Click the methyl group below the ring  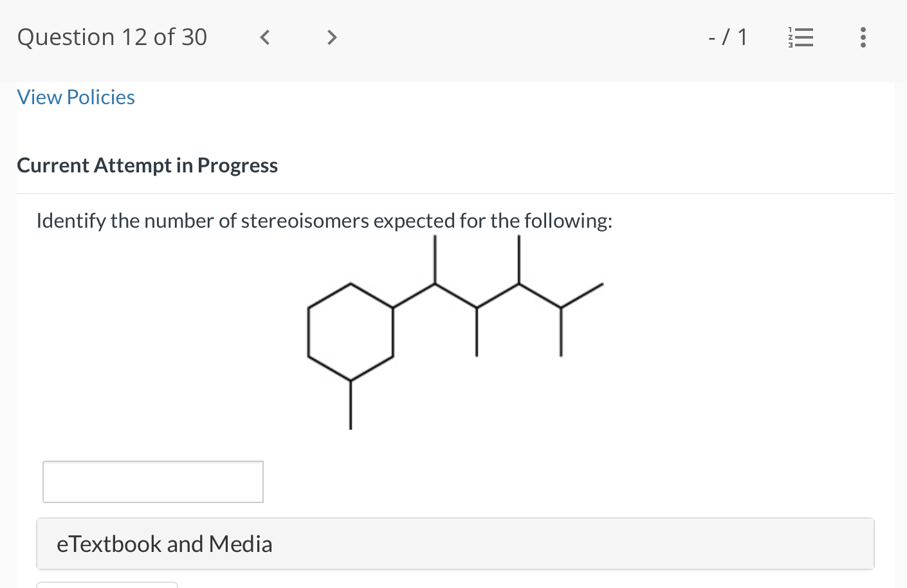coord(351,405)
